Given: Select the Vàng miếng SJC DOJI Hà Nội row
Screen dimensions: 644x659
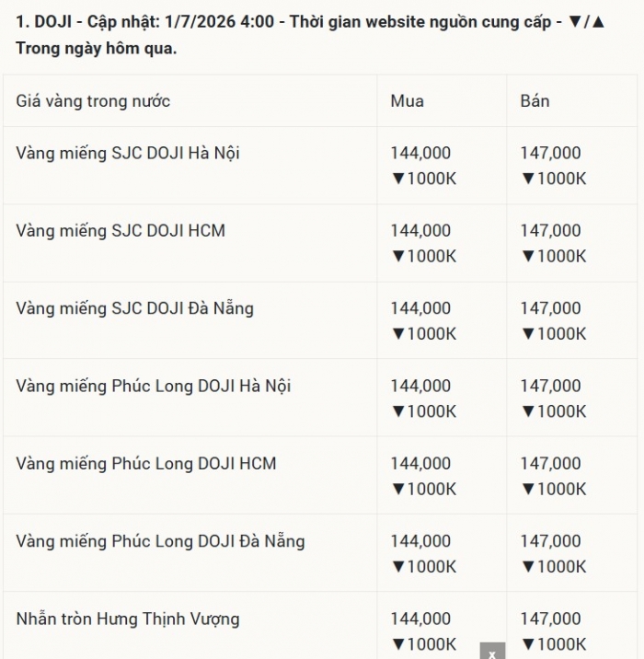Looking at the screenshot, I should [320, 166].
